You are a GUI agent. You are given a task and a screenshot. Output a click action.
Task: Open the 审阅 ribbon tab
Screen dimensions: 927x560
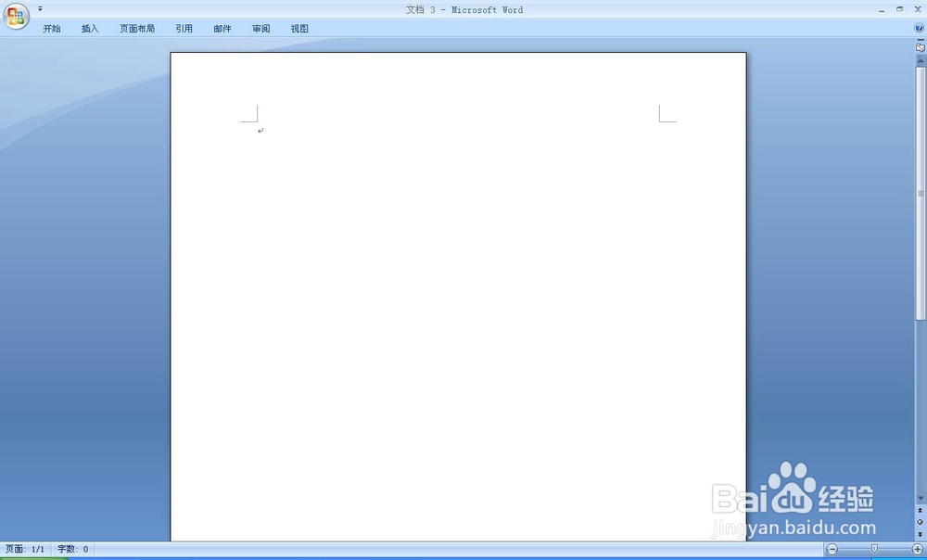pyautogui.click(x=260, y=29)
